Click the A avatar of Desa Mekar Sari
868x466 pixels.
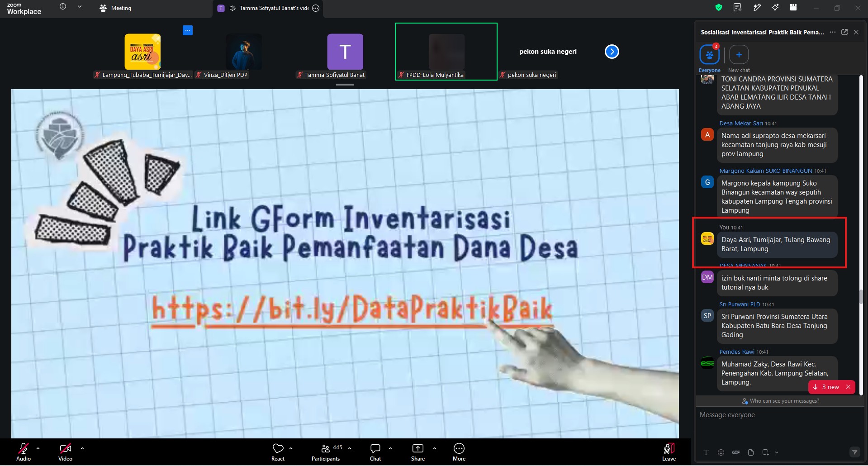[707, 135]
